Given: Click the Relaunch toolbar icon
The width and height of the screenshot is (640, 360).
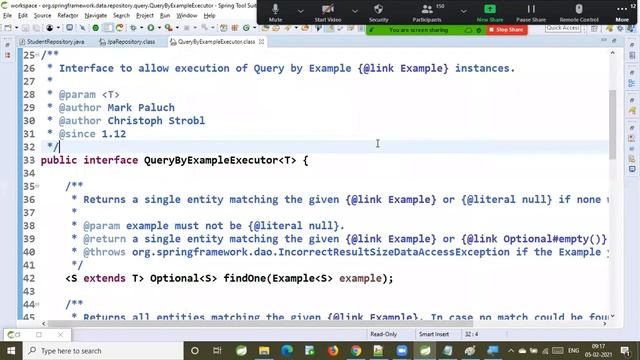Looking at the screenshot, I should [120, 28].
